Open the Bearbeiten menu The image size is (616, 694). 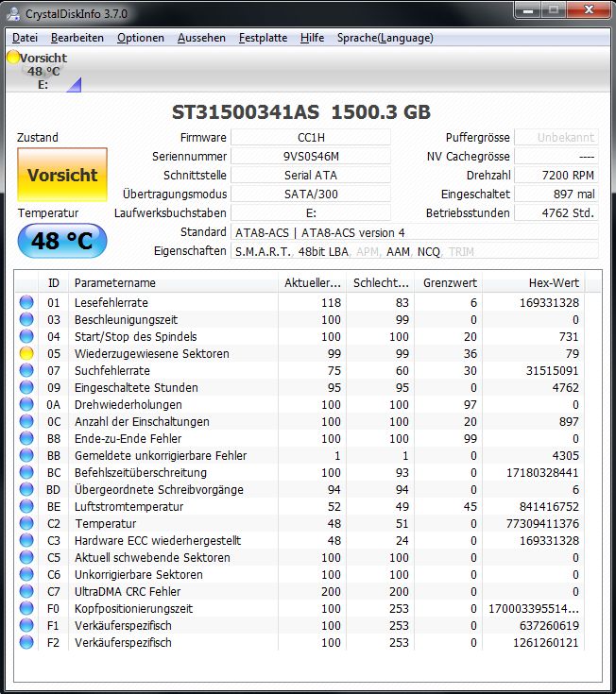coord(77,38)
